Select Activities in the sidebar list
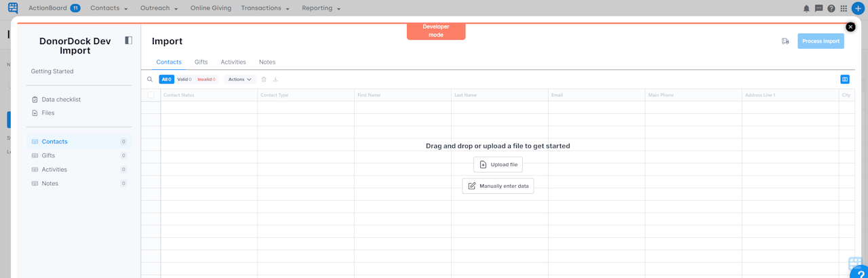 click(79, 170)
